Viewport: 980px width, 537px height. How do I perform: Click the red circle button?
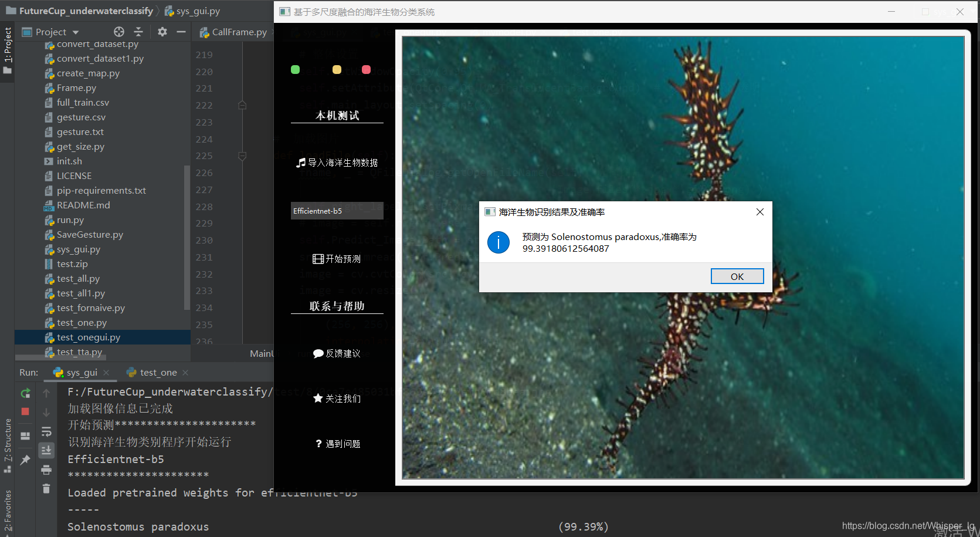(x=367, y=70)
